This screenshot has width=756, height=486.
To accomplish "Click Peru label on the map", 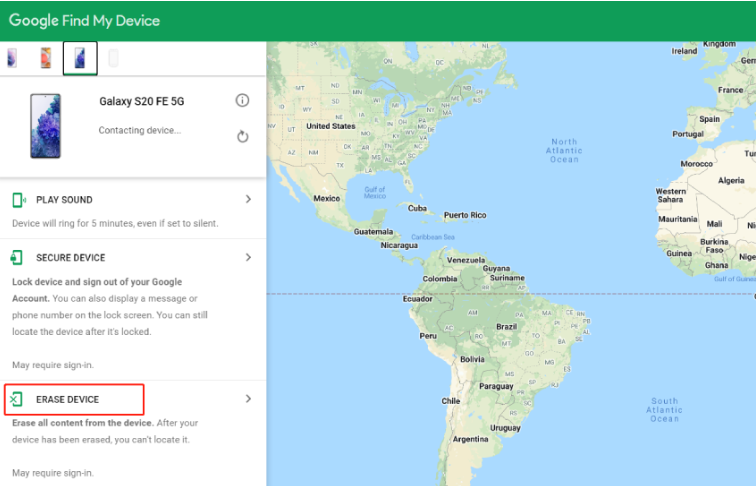I will pos(428,336).
